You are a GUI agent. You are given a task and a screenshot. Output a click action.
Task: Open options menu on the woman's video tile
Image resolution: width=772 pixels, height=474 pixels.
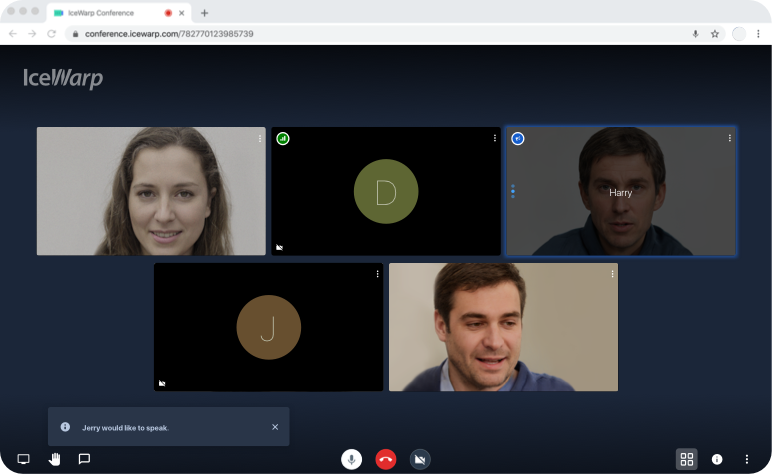click(260, 139)
